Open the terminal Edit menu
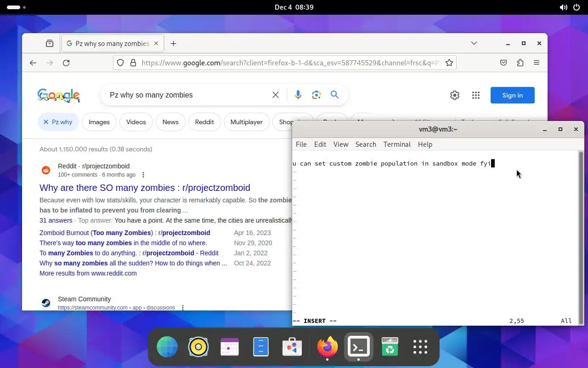The width and height of the screenshot is (588, 368). point(320,144)
